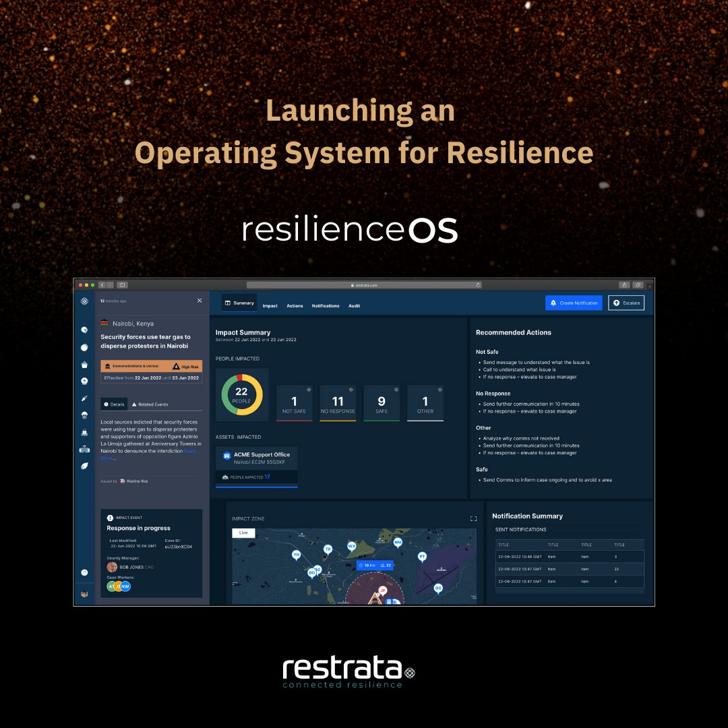Click Bob Jones's profile photo

pos(112,567)
